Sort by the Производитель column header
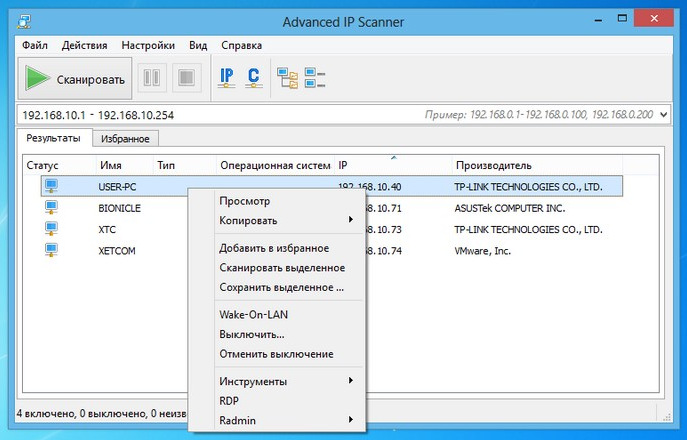 (x=537, y=165)
